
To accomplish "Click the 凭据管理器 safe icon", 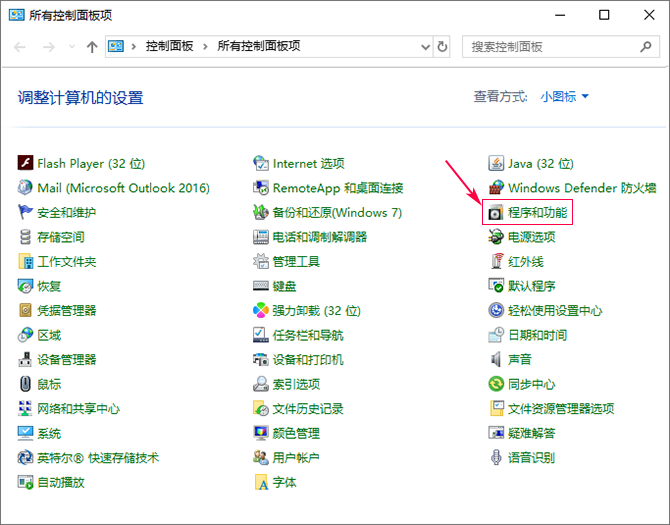I will (25, 310).
